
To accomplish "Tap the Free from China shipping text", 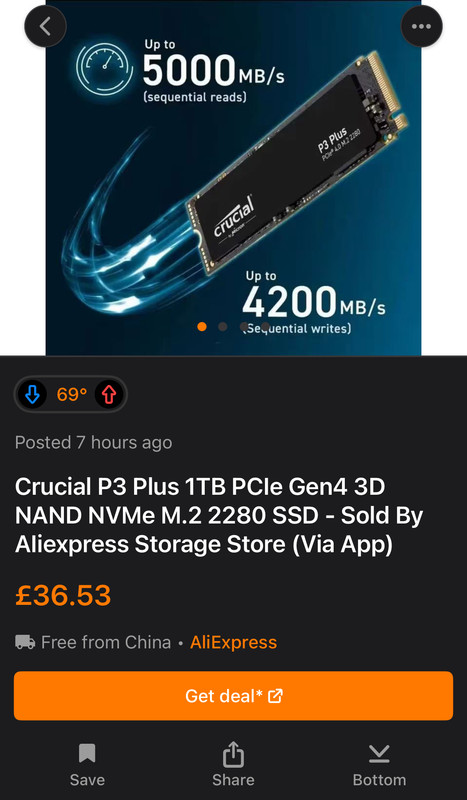I will click(x=106, y=642).
